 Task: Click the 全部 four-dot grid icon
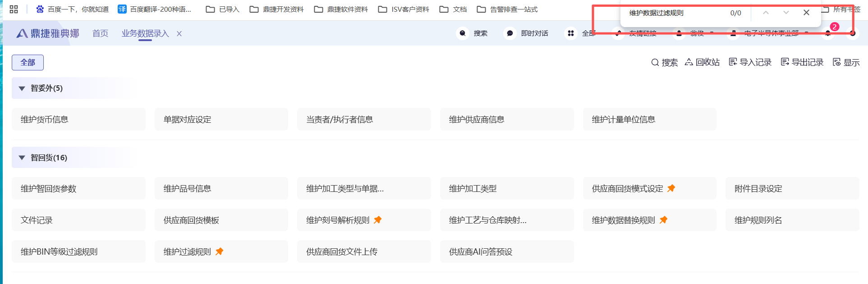[x=571, y=33]
